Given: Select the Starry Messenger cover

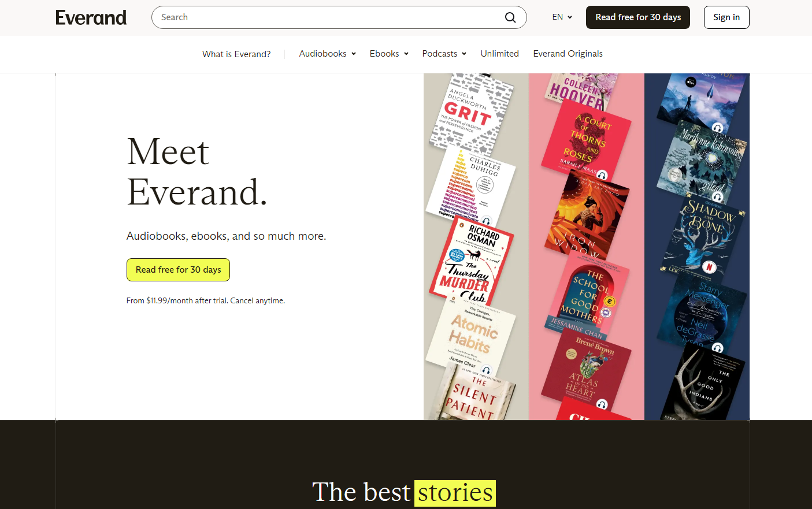Looking at the screenshot, I should click(x=701, y=314).
